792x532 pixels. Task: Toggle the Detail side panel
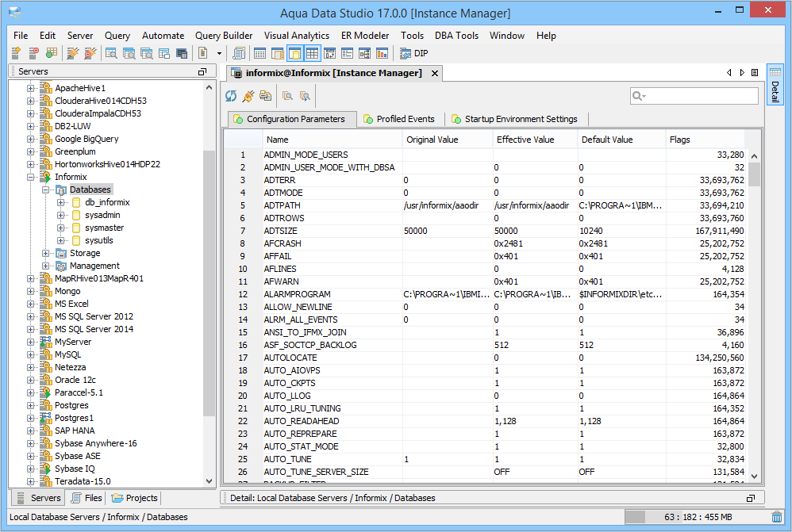pos(775,84)
